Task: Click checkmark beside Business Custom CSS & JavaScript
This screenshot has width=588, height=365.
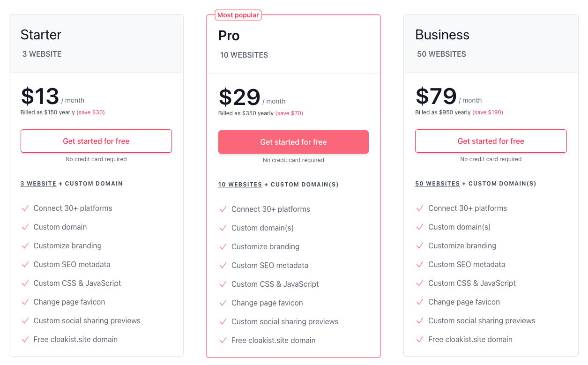Action: 420,283
